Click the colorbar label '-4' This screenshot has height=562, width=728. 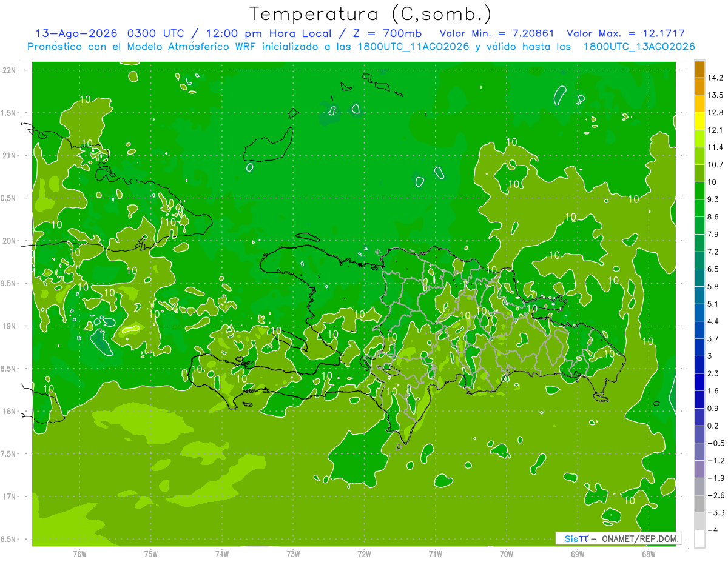coord(712,530)
